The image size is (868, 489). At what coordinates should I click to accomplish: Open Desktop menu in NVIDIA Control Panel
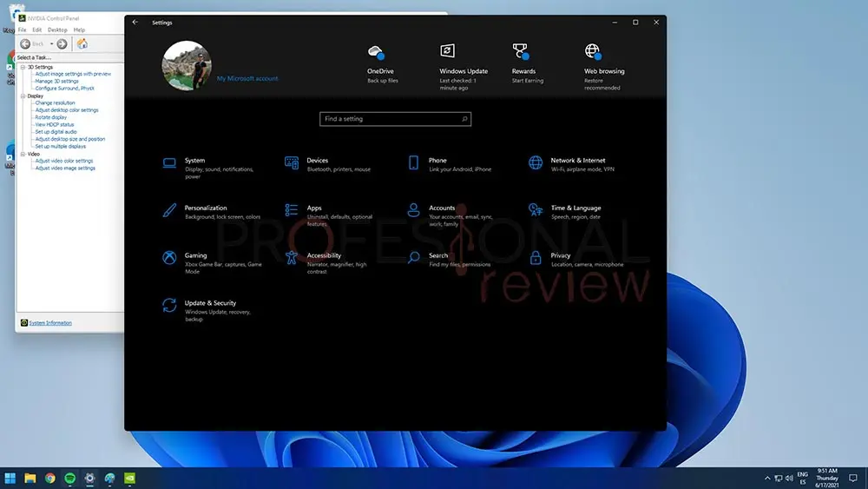point(57,30)
